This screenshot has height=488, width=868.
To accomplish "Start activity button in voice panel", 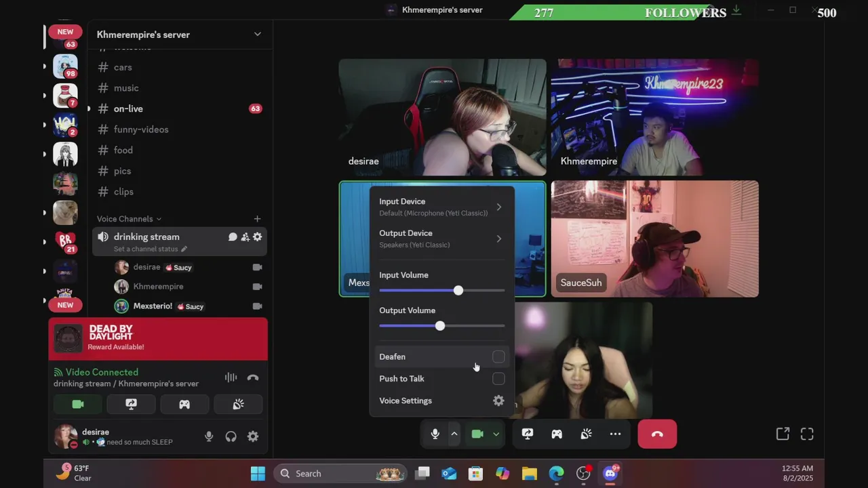I will (184, 404).
